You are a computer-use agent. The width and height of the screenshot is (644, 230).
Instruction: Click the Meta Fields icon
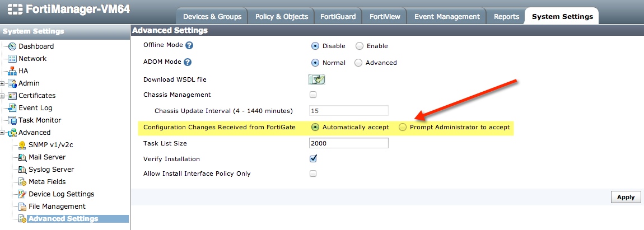click(22, 182)
